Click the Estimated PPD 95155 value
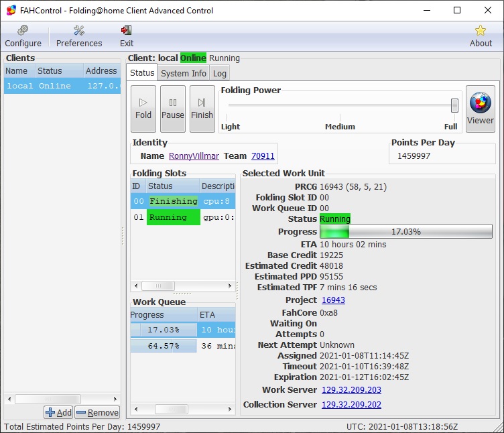This screenshot has height=433, width=504. [x=331, y=276]
